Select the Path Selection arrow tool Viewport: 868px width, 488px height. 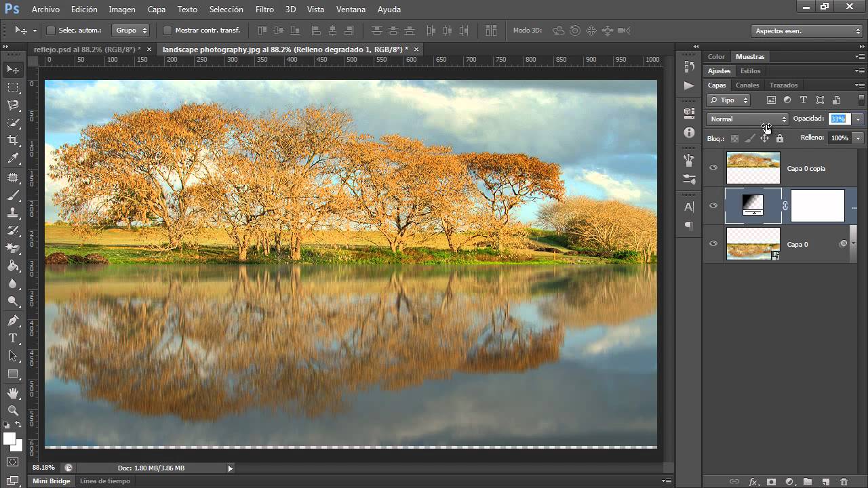pos(13,356)
